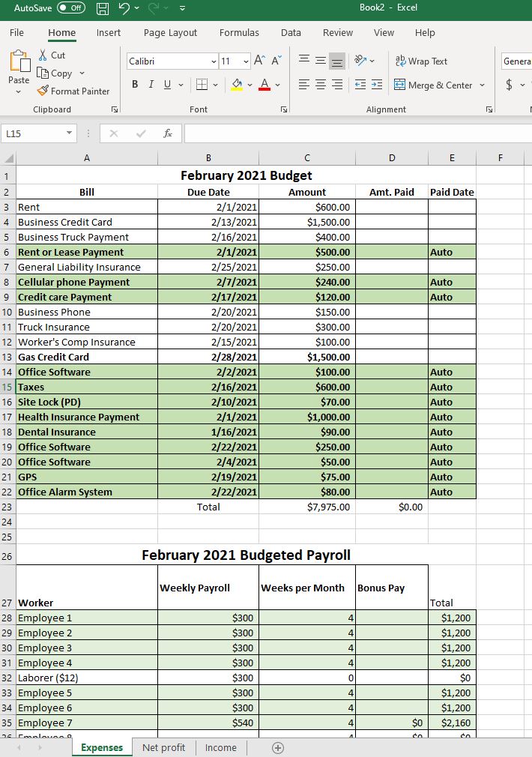Screen dimensions: 532x757
Task: Switch to Income sheet tab
Action: [220, 747]
